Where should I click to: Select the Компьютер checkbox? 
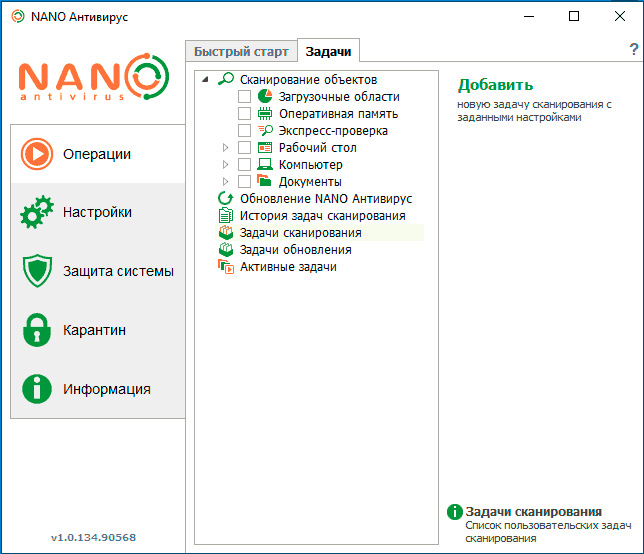[244, 164]
